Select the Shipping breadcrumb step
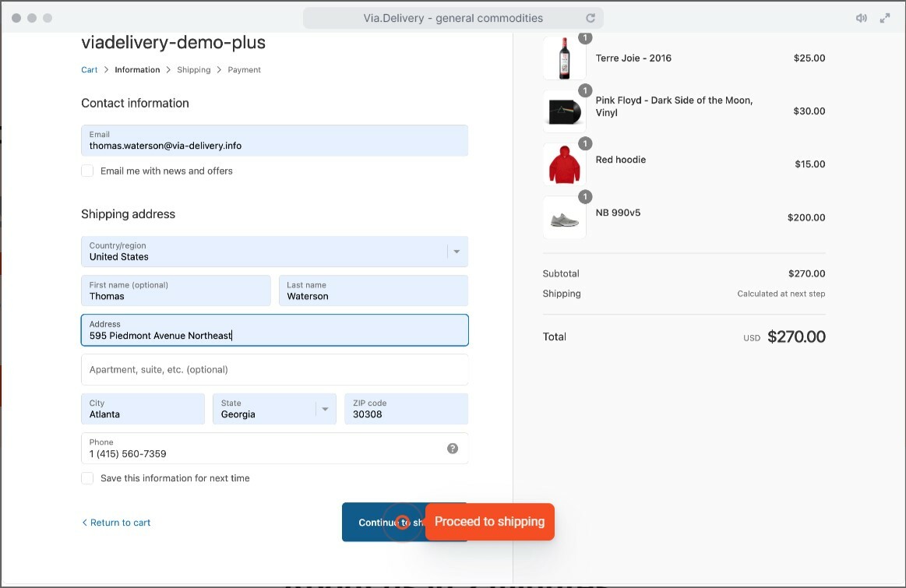Screen dimensions: 906x588 point(193,70)
